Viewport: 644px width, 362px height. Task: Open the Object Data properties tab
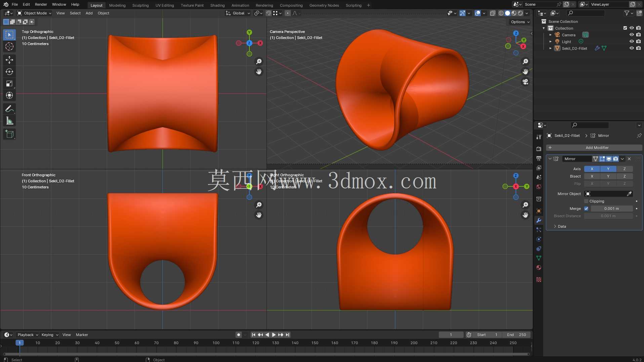pos(539,258)
